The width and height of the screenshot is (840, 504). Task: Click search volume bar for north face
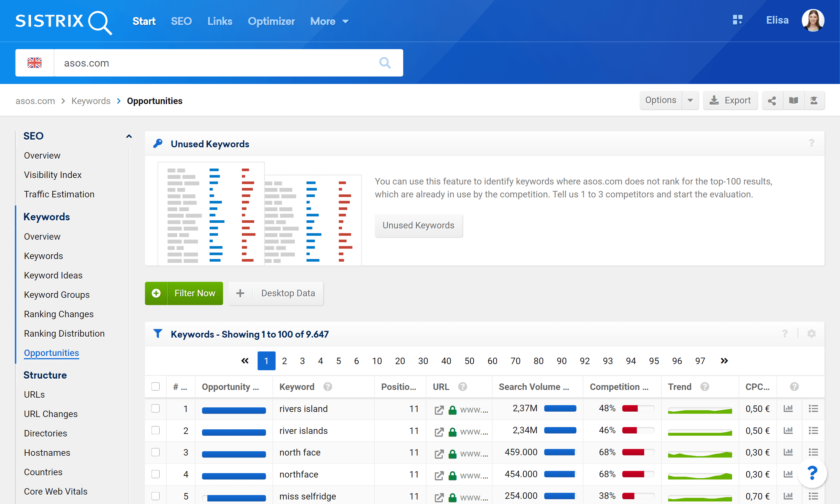[x=560, y=452]
